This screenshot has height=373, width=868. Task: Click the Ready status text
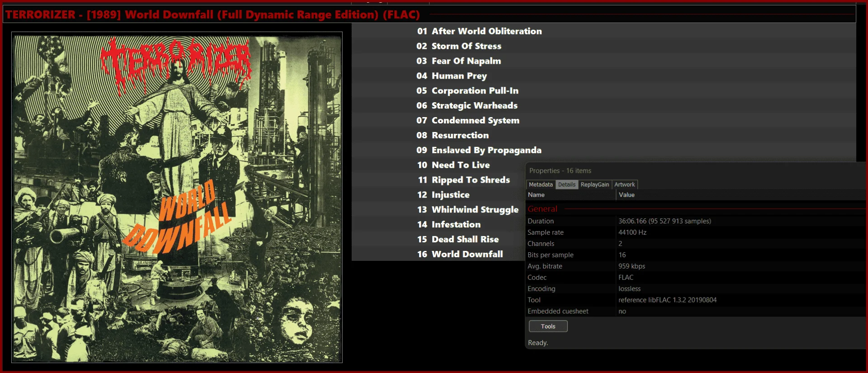click(x=538, y=343)
